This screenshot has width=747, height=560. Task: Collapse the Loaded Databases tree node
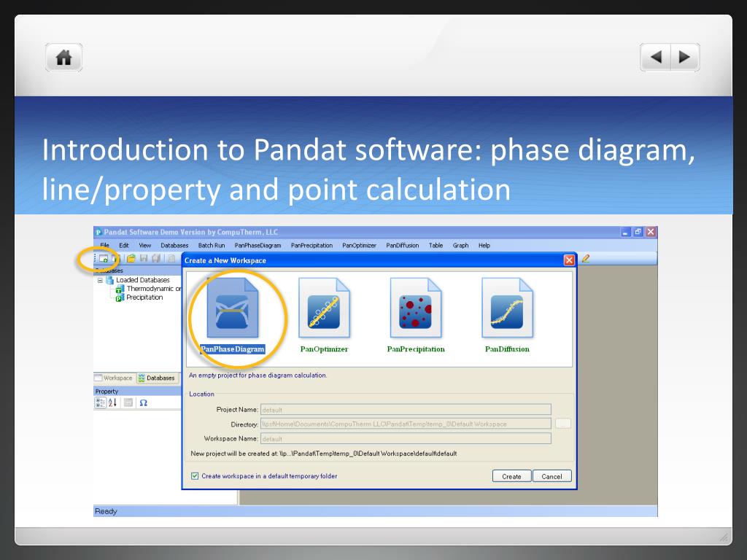(x=100, y=281)
